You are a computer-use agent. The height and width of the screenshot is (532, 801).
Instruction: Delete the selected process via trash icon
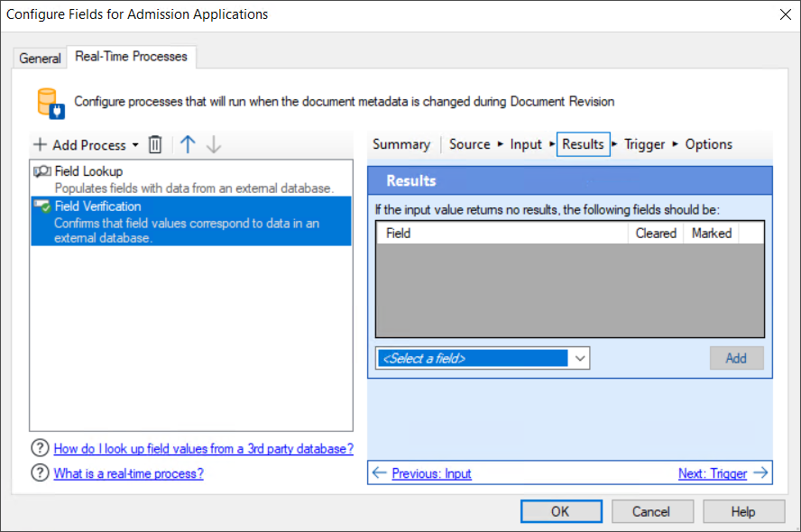[154, 144]
